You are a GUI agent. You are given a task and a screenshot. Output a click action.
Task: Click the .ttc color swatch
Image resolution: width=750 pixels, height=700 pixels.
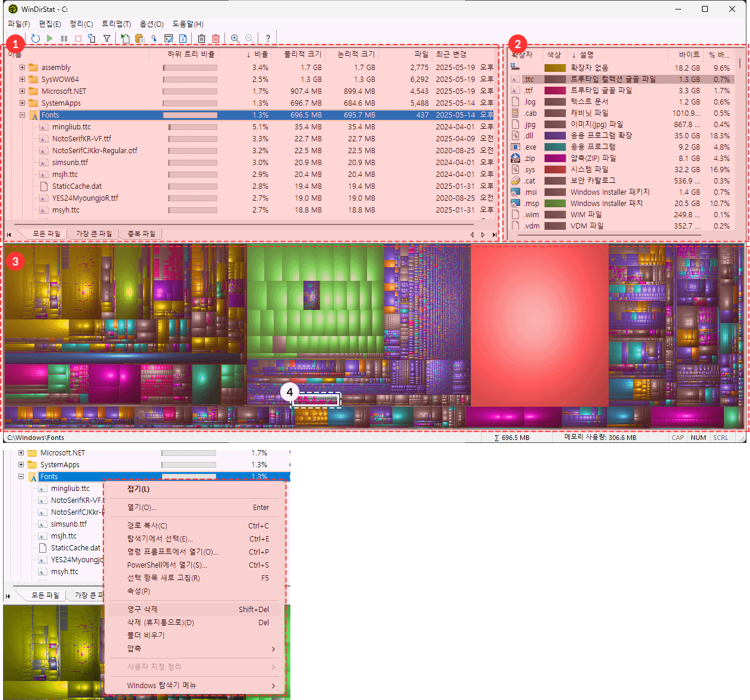click(x=555, y=79)
